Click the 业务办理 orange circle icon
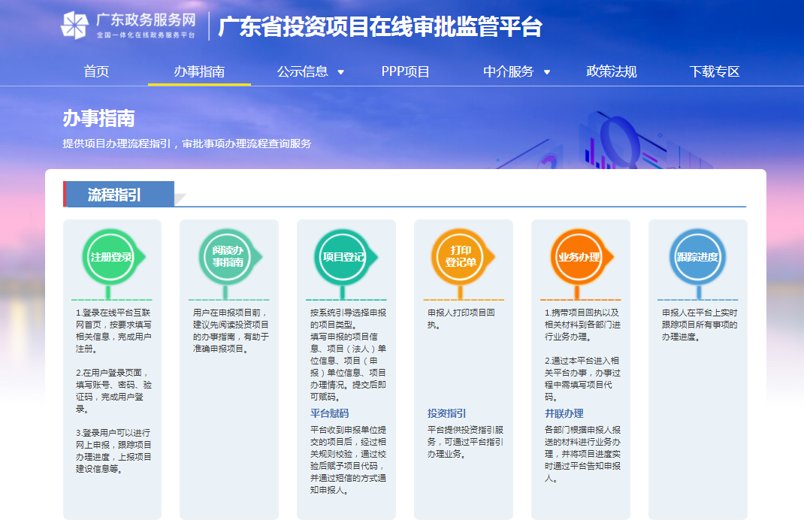The height and width of the screenshot is (532, 804). pos(579,257)
